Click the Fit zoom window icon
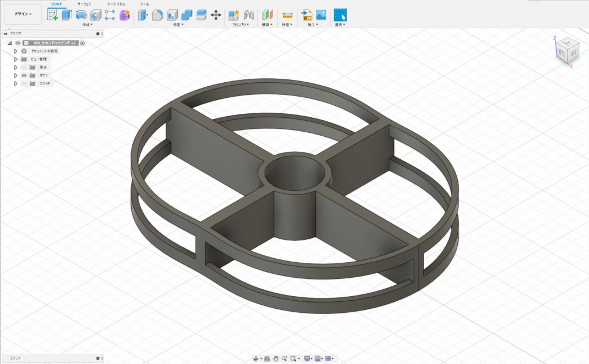Viewport: 589px width, 364px height. pos(293,359)
